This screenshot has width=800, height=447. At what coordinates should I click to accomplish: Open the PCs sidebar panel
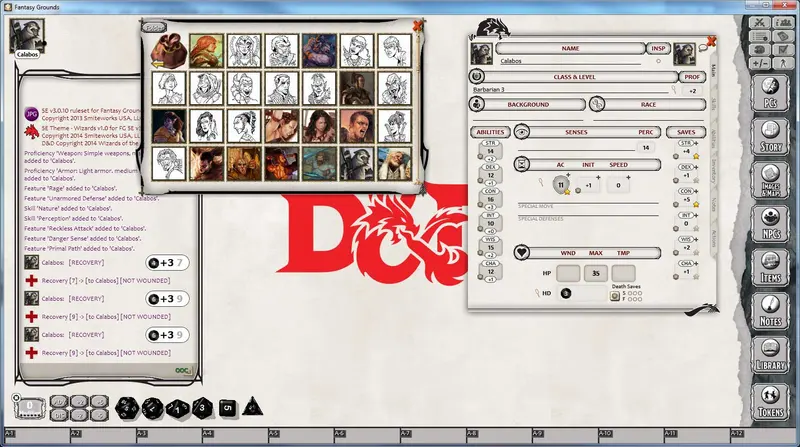770,93
